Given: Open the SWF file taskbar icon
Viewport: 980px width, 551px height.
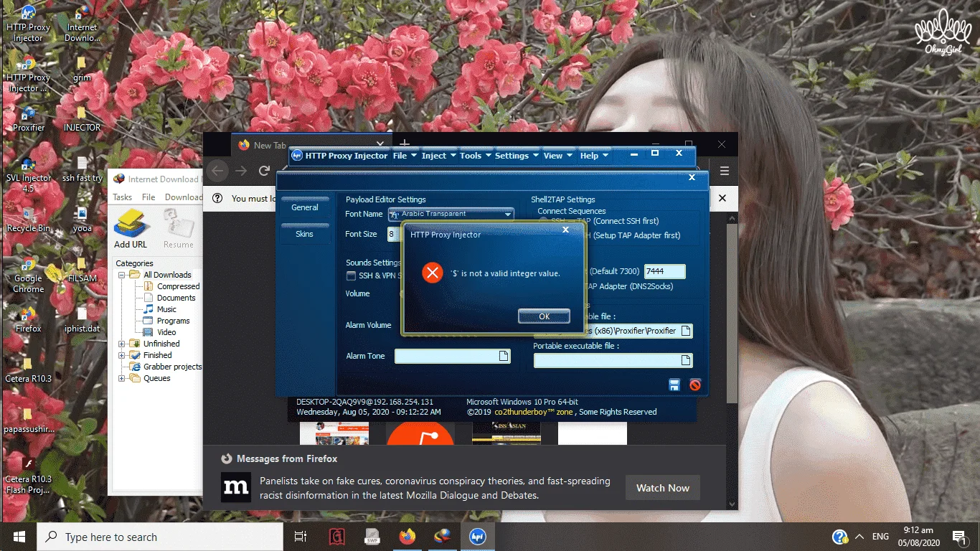Looking at the screenshot, I should 372,537.
